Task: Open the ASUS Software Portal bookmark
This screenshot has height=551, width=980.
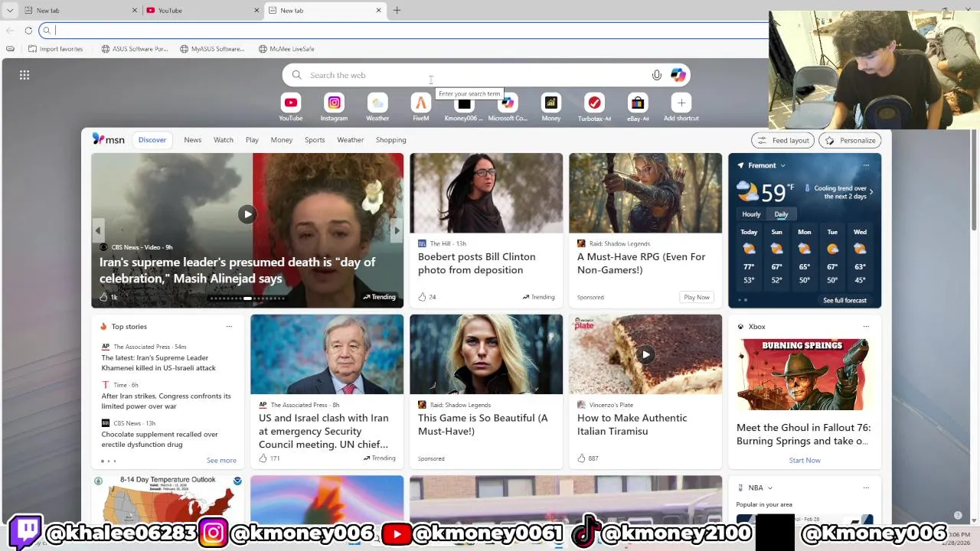Action: click(135, 49)
